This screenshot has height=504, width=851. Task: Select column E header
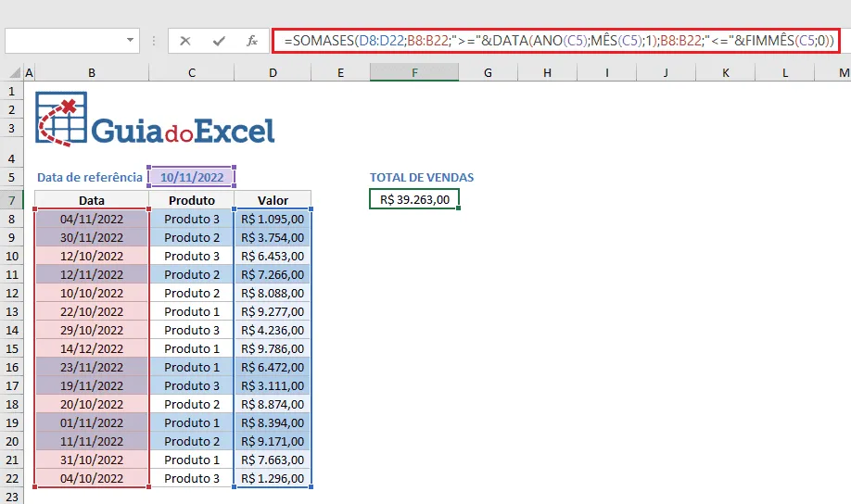point(341,72)
